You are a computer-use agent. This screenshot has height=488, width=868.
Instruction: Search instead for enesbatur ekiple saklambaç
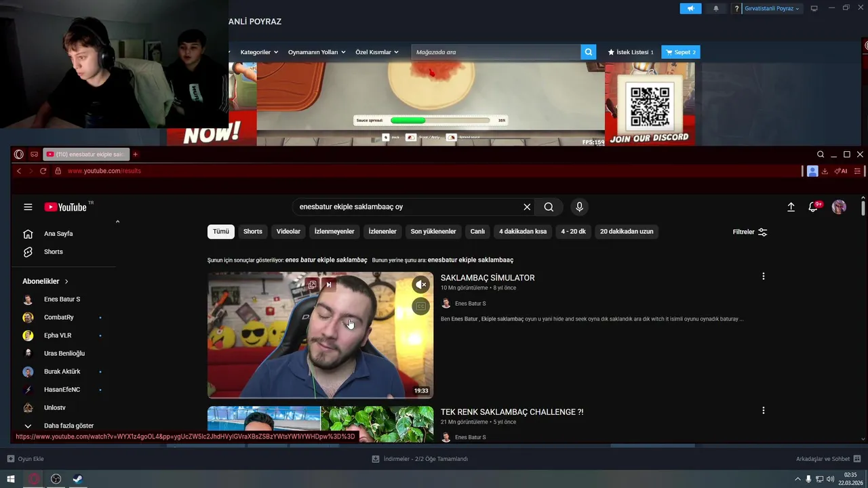click(471, 260)
